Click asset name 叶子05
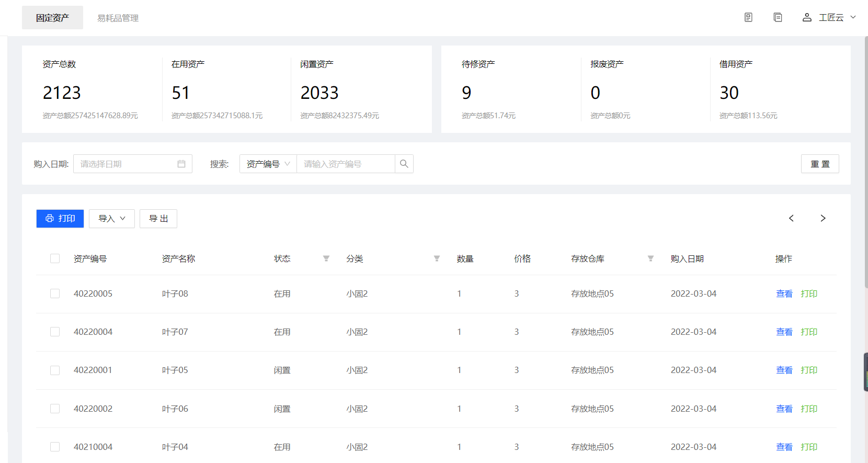Viewport: 868px width, 463px height. coord(175,370)
